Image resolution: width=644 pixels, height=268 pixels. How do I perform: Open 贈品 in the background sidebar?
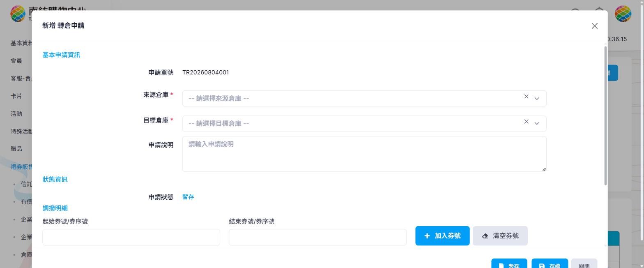coord(16,149)
